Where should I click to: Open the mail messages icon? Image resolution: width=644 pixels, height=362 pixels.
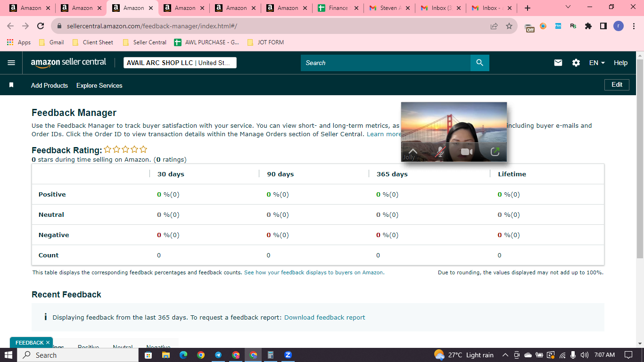point(558,63)
